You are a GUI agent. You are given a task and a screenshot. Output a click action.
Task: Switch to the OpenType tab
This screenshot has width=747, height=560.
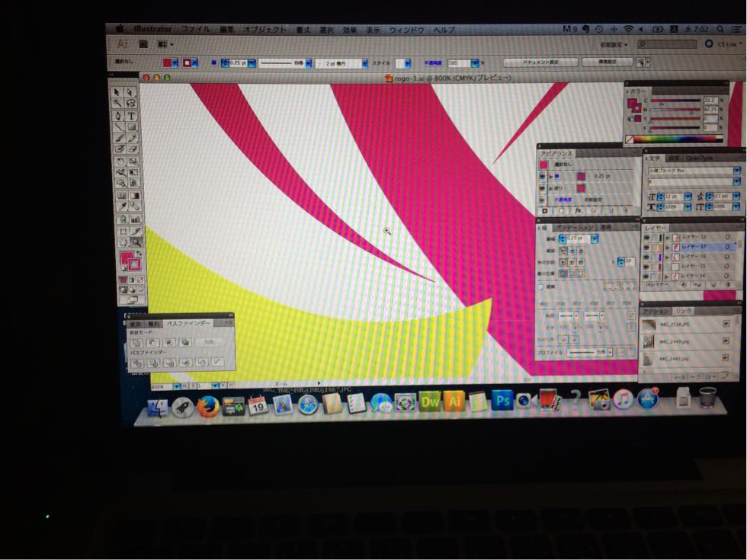coord(699,158)
